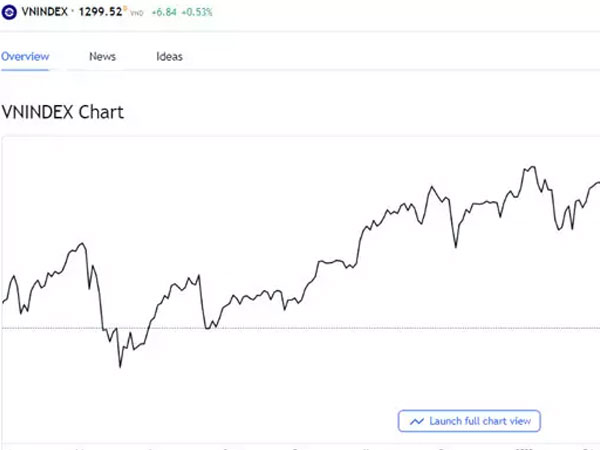Click the lowest trough of chart line
The width and height of the screenshot is (600, 450).
pyautogui.click(x=120, y=367)
